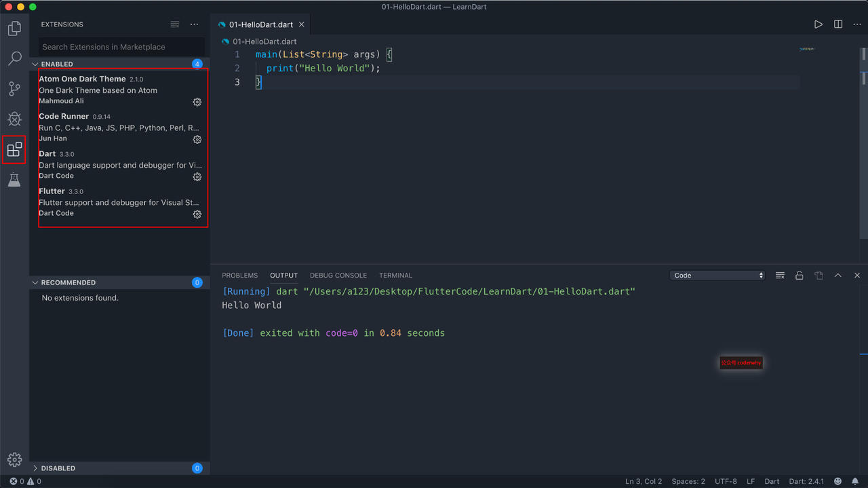Switch to the PROBLEMS tab
The image size is (868, 488).
240,276
